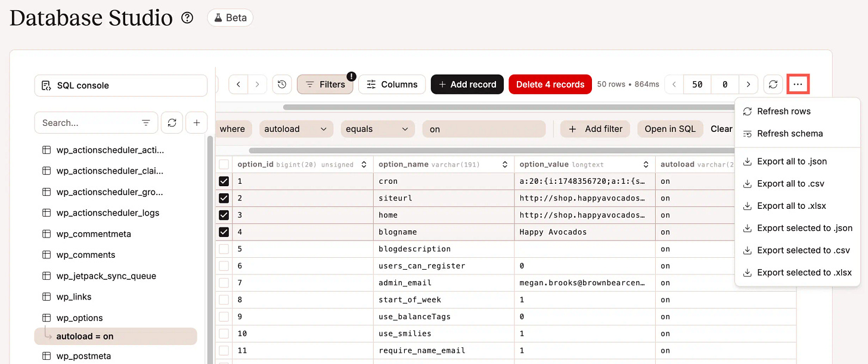Check the blogdescription row checkbox
Screen dimensions: 868x364
(x=224, y=249)
